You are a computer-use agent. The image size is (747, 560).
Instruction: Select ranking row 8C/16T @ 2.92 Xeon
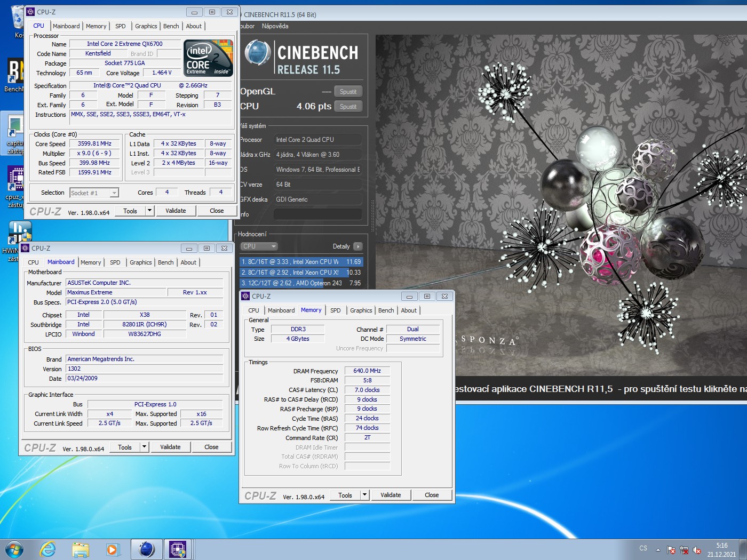click(x=301, y=273)
